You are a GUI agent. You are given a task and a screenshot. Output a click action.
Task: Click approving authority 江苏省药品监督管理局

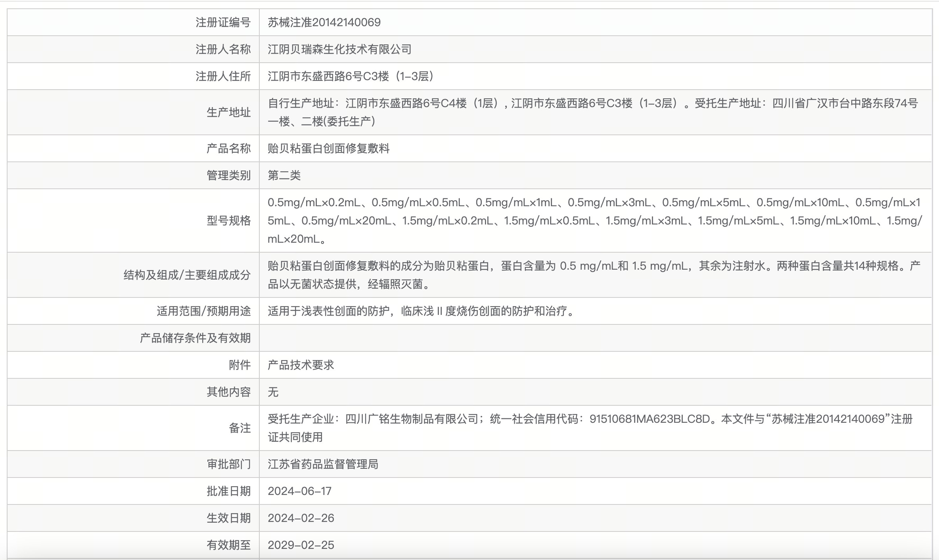323,464
